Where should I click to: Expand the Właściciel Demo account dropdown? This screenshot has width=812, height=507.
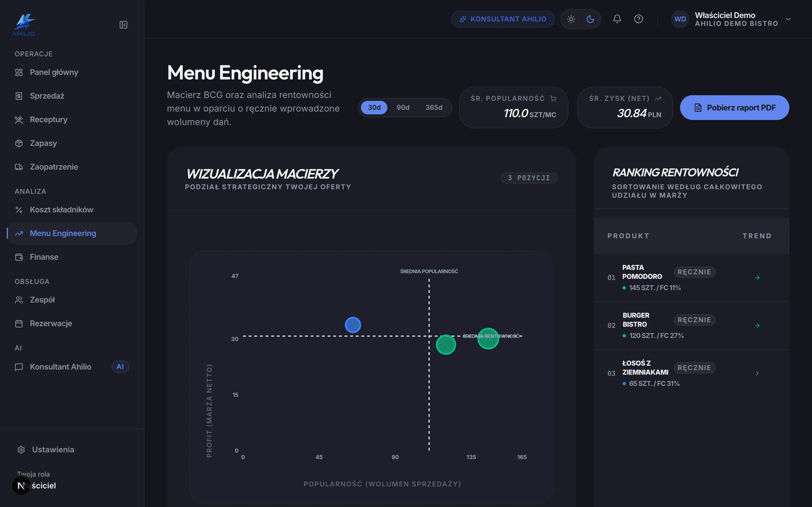click(788, 19)
